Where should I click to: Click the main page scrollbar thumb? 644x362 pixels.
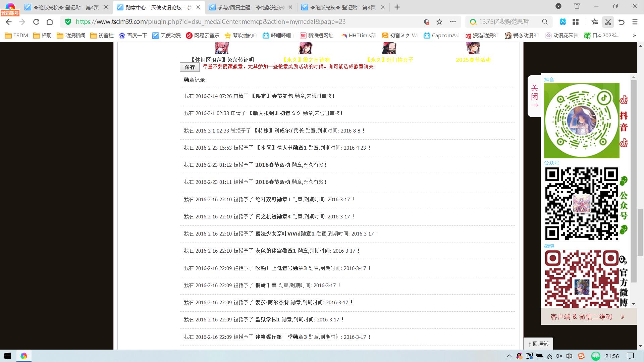(641, 232)
